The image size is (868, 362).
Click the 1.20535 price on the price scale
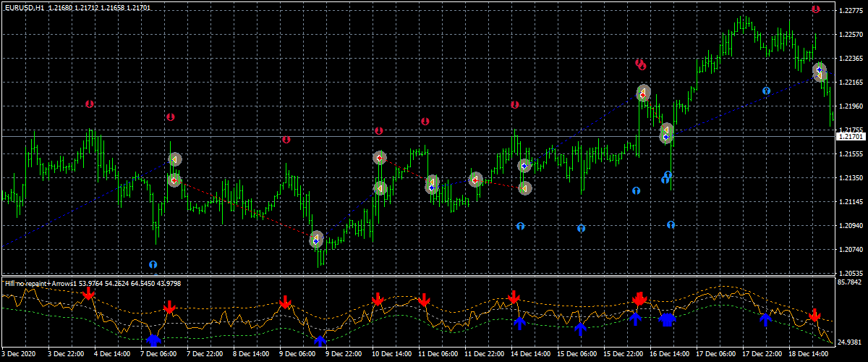pos(851,272)
